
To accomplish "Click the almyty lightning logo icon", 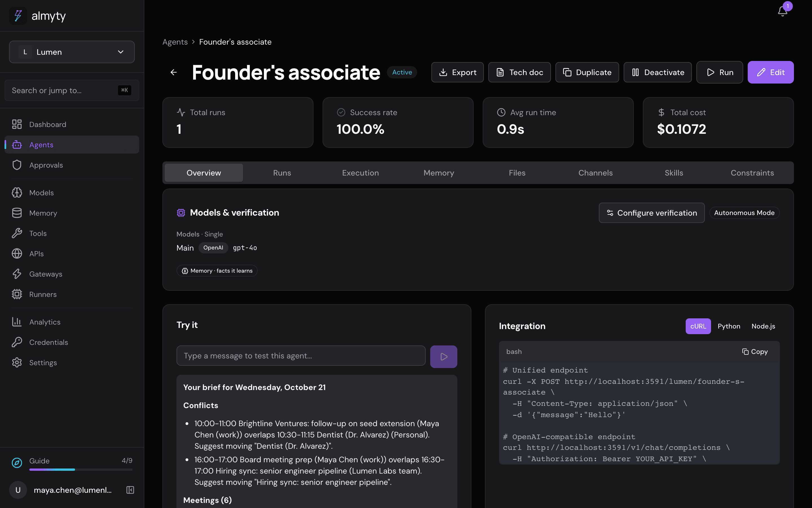I will click(18, 16).
